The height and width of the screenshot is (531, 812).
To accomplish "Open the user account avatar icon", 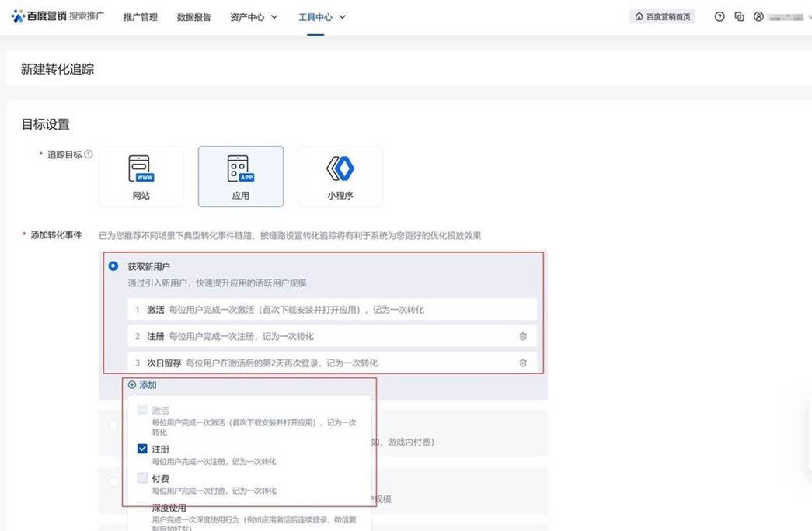I will 758,16.
